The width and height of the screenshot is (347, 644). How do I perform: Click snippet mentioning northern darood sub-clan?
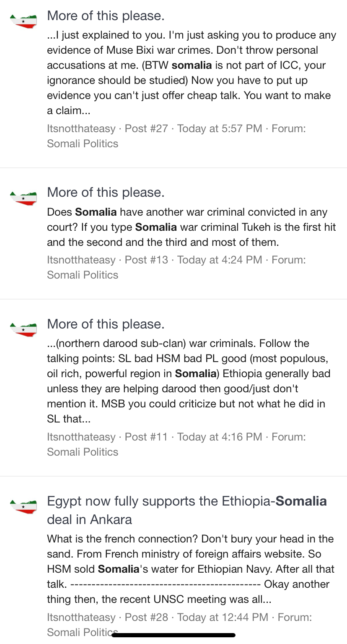click(189, 381)
